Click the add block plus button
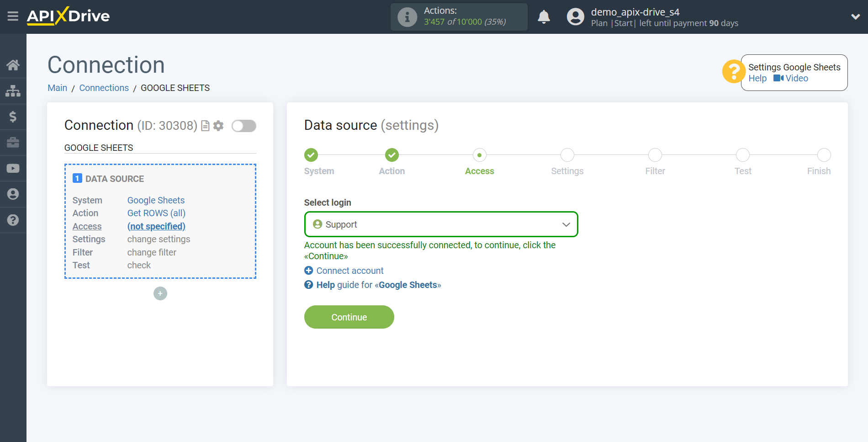 pos(160,293)
